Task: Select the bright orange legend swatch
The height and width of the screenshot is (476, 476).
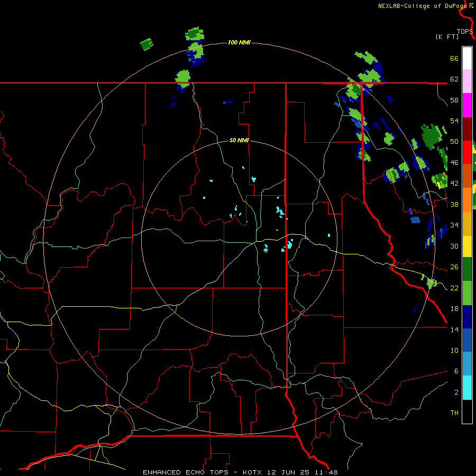Action: click(467, 200)
